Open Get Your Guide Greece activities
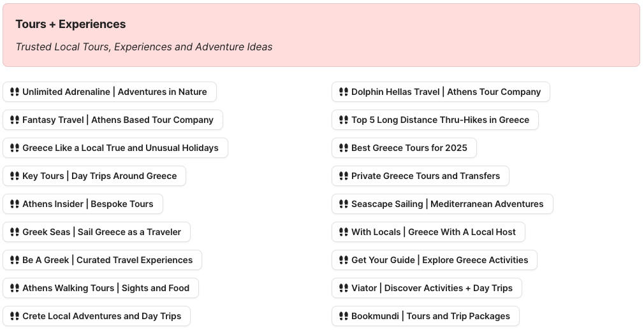644x330 pixels. [x=439, y=260]
